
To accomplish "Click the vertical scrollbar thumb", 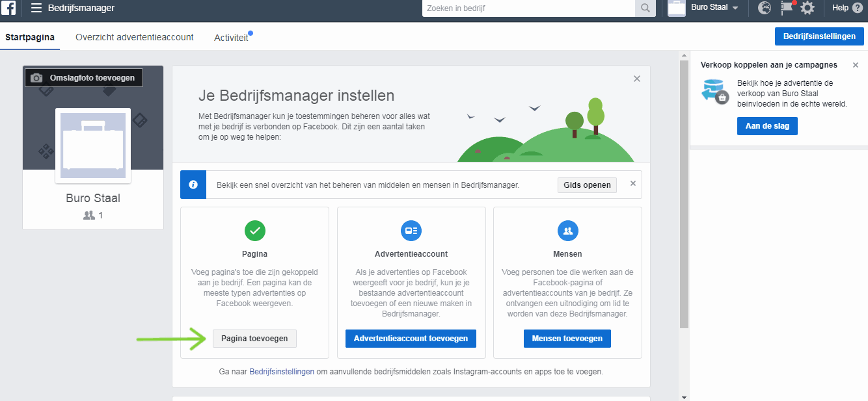I will tap(683, 195).
